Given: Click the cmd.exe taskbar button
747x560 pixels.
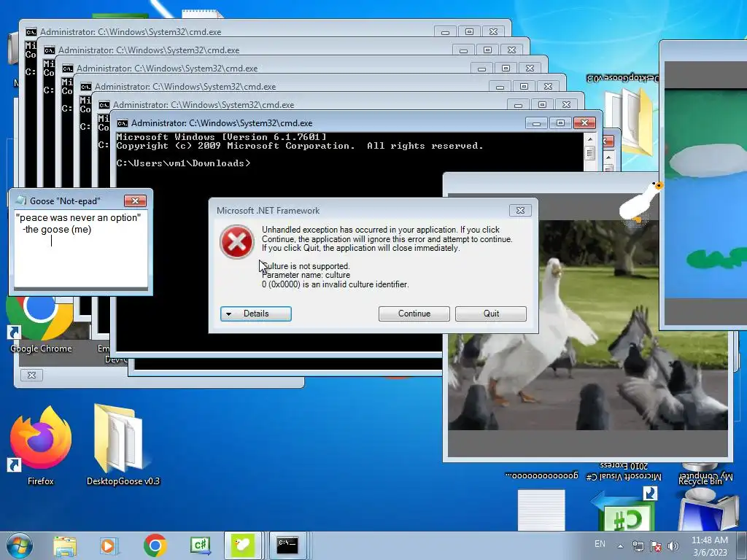Looking at the screenshot, I should click(x=287, y=545).
